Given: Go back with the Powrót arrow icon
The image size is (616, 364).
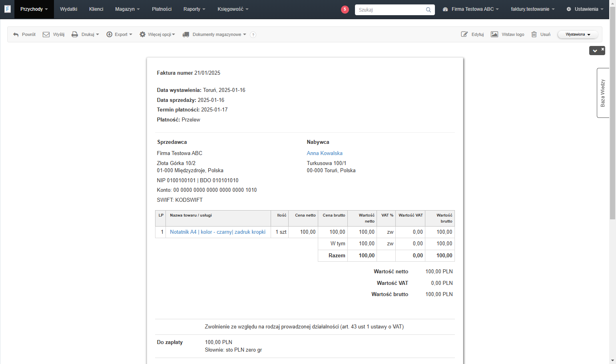Looking at the screenshot, I should pyautogui.click(x=16, y=35).
